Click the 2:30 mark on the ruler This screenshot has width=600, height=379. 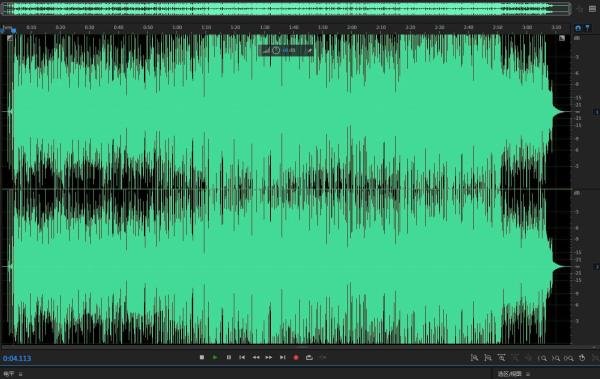(440, 28)
